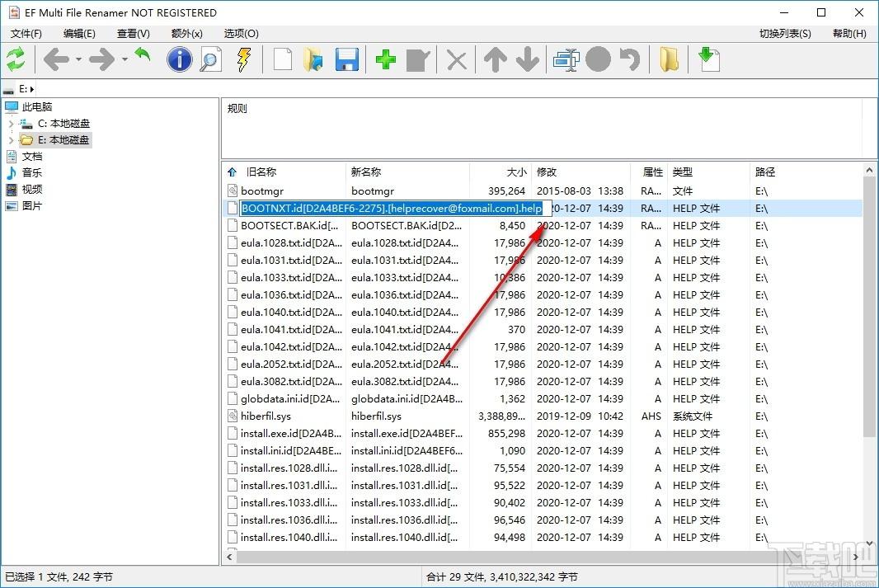879x588 pixels.
Task: Click the green download-arrow page icon
Action: pos(708,59)
